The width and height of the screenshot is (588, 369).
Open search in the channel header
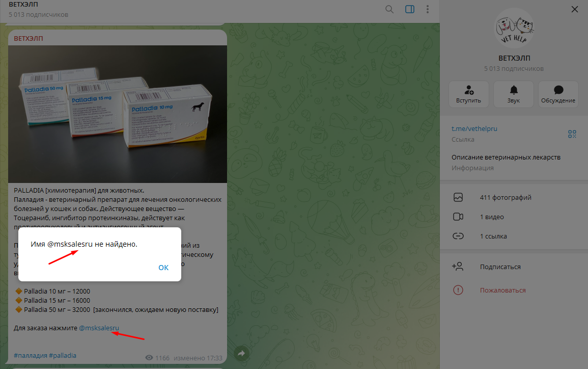pos(389,9)
